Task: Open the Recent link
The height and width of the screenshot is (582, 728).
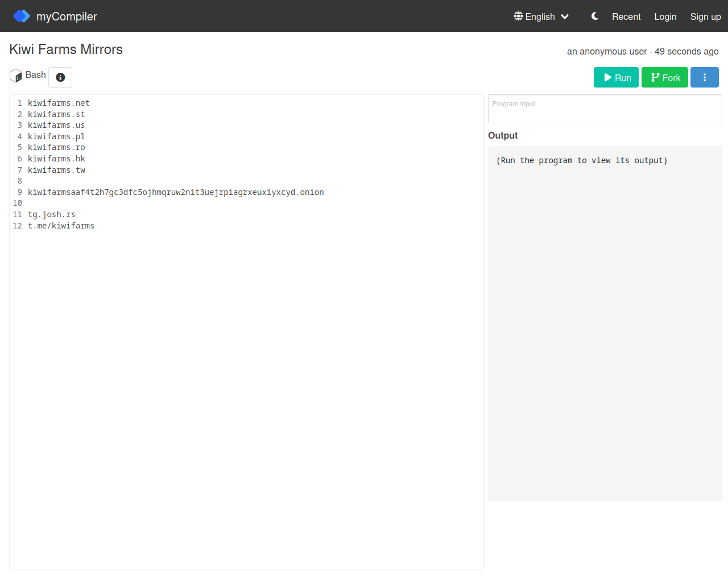Action: (x=626, y=16)
